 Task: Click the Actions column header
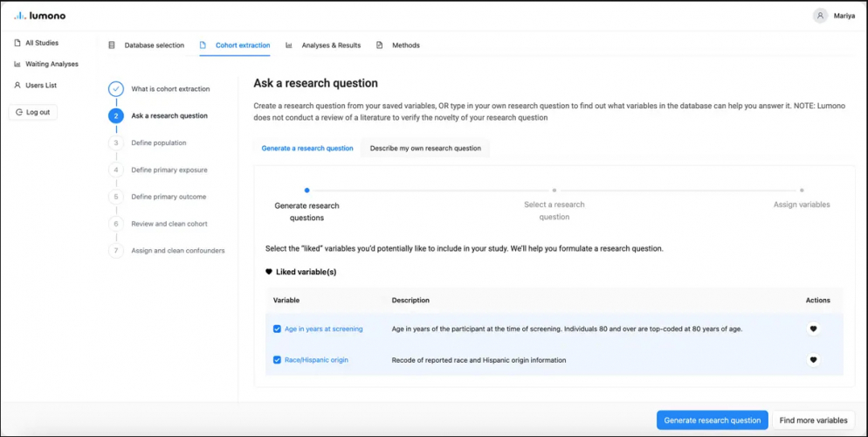click(x=817, y=300)
